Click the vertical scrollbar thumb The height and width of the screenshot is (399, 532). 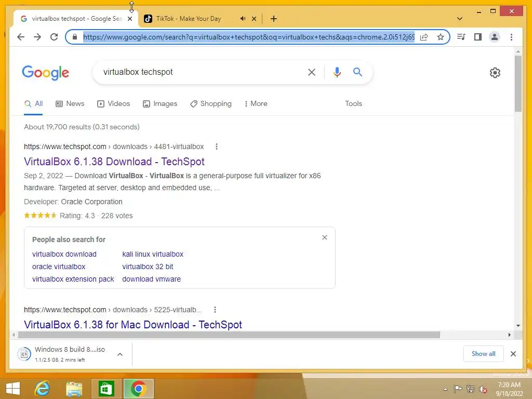518,84
